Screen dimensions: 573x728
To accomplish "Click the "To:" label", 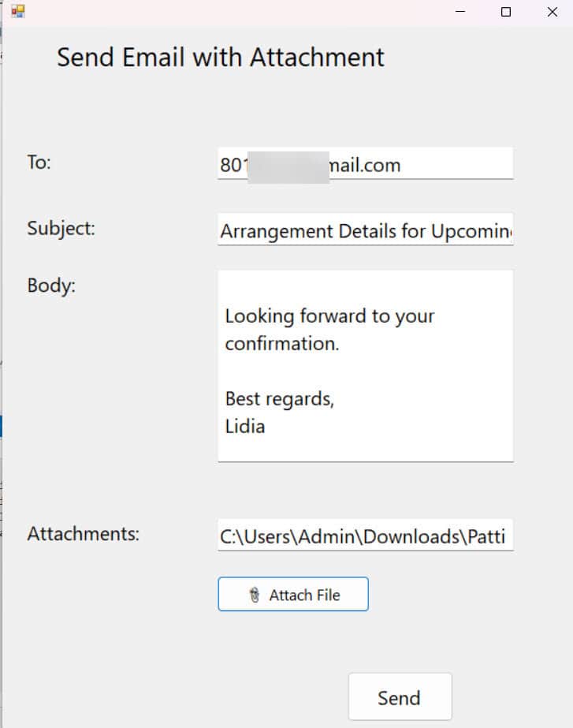I will coord(39,162).
